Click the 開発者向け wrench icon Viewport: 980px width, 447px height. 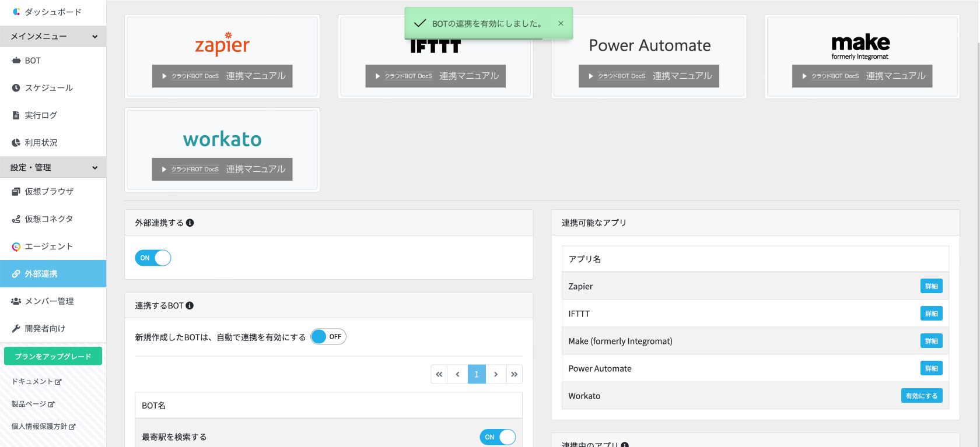click(x=16, y=329)
